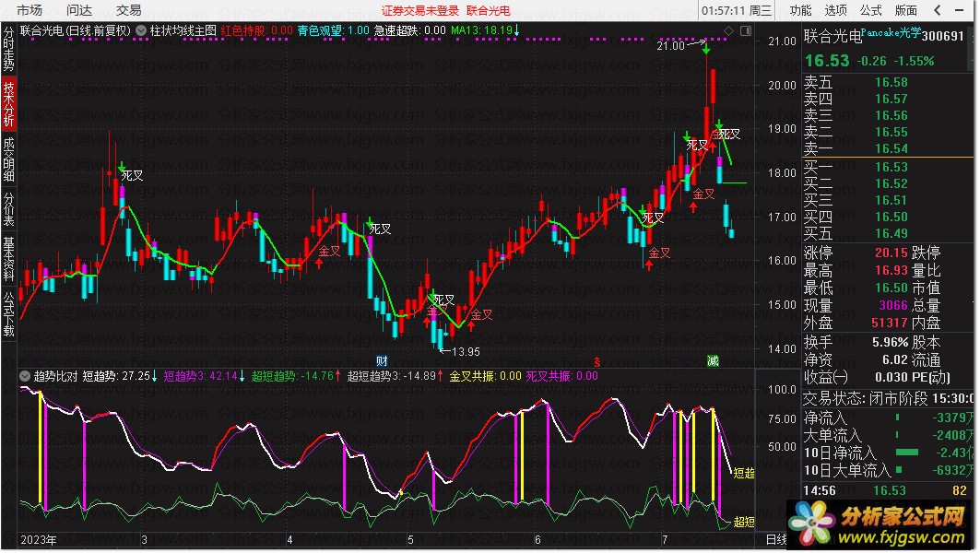Screen dimensions: 980x553
Task: Click 买一 price 16.53
Action: tap(891, 167)
